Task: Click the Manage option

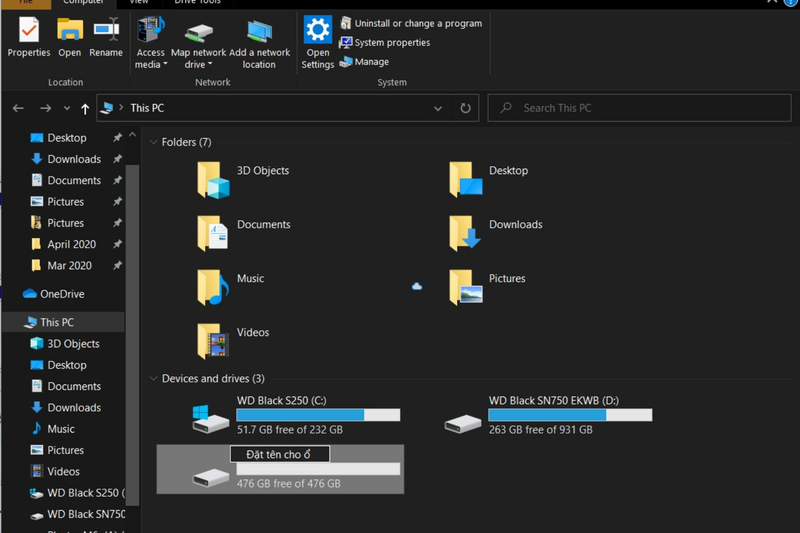Action: click(x=364, y=62)
